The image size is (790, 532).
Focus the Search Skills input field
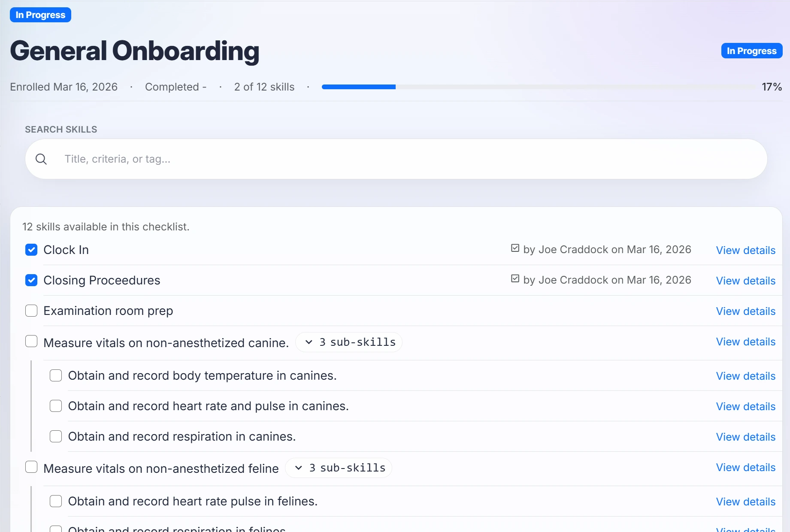(403, 159)
